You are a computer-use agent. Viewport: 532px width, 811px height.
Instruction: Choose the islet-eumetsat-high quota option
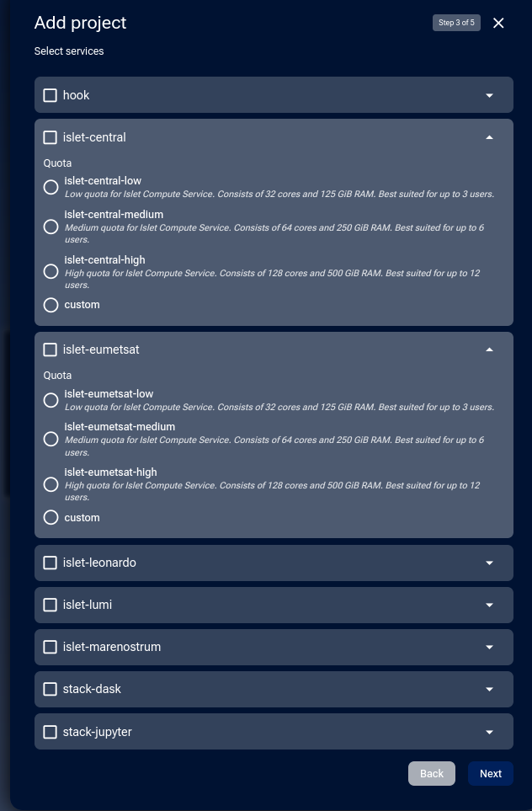click(51, 484)
